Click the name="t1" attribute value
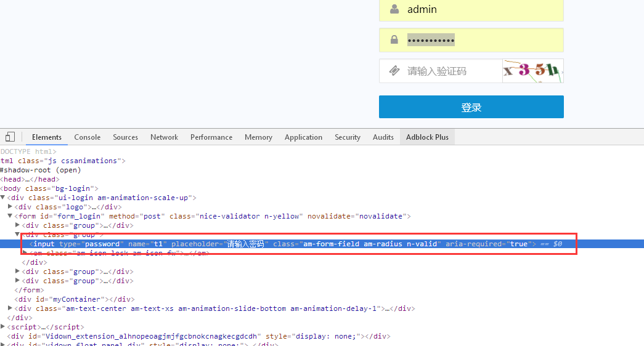 (x=158, y=244)
